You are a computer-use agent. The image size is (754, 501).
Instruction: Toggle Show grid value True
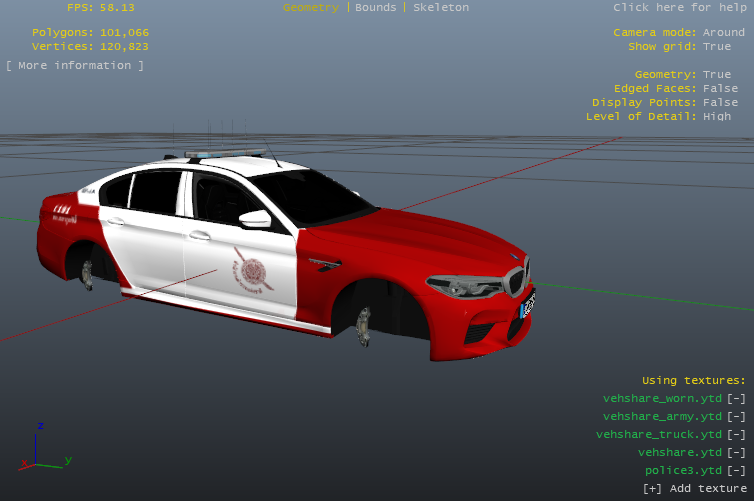click(716, 47)
